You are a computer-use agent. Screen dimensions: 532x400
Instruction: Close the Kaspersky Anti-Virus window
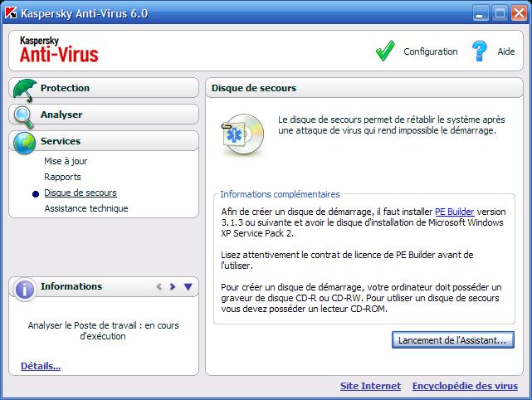(519, 13)
